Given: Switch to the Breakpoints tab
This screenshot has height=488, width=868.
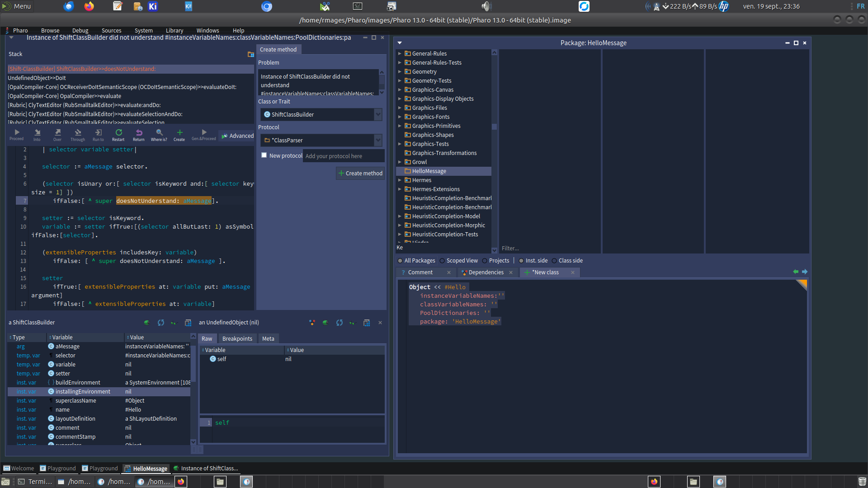Looking at the screenshot, I should (237, 339).
